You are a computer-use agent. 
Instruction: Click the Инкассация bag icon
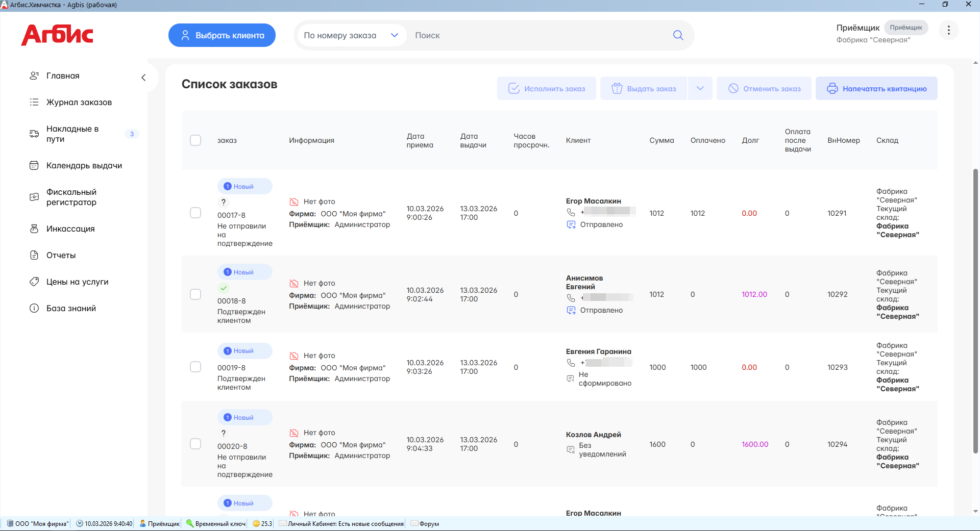coord(34,229)
